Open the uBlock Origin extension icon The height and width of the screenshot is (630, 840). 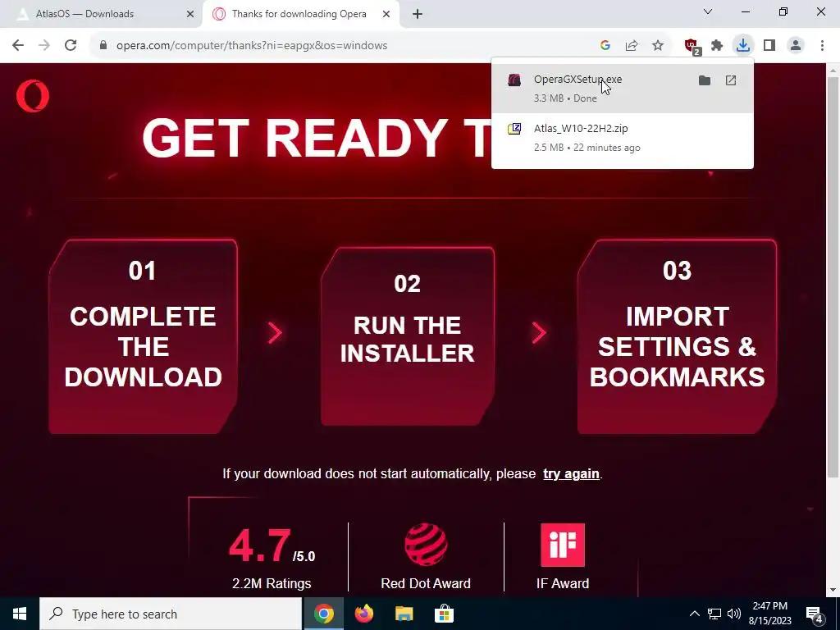pyautogui.click(x=692, y=46)
